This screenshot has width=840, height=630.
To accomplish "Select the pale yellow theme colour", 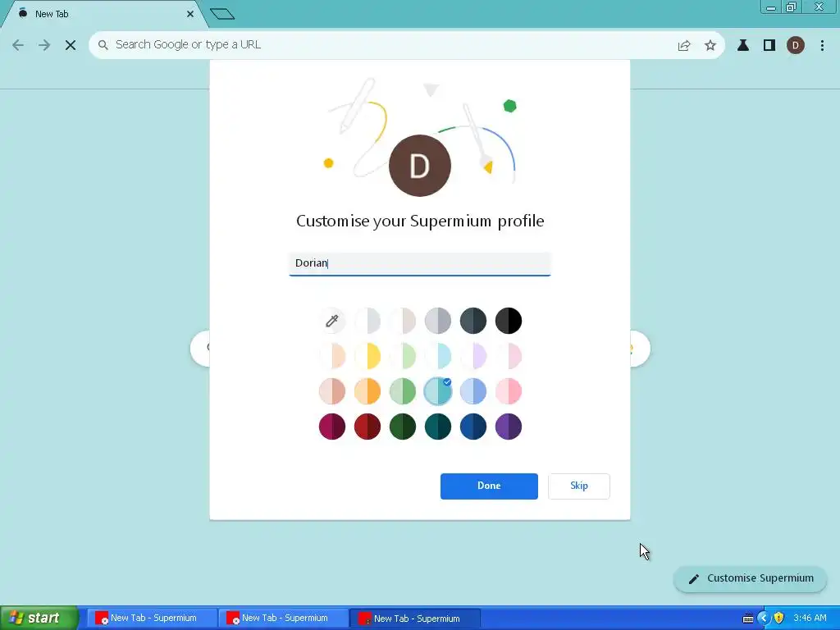I will (x=367, y=356).
